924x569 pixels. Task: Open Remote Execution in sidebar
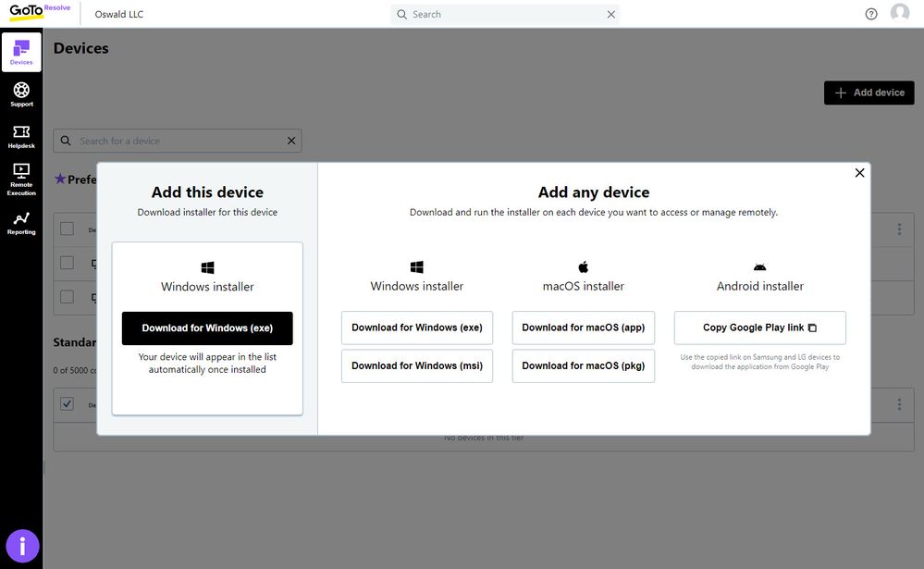coord(21,179)
